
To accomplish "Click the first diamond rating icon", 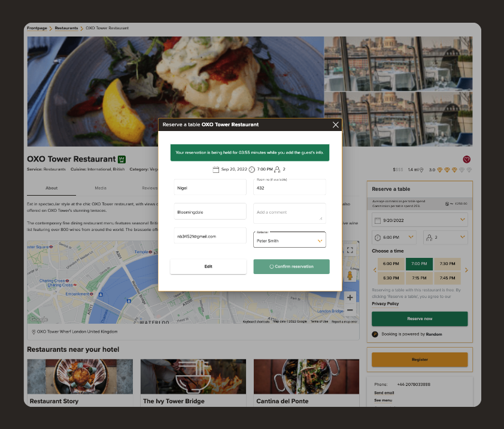I will 439,170.
